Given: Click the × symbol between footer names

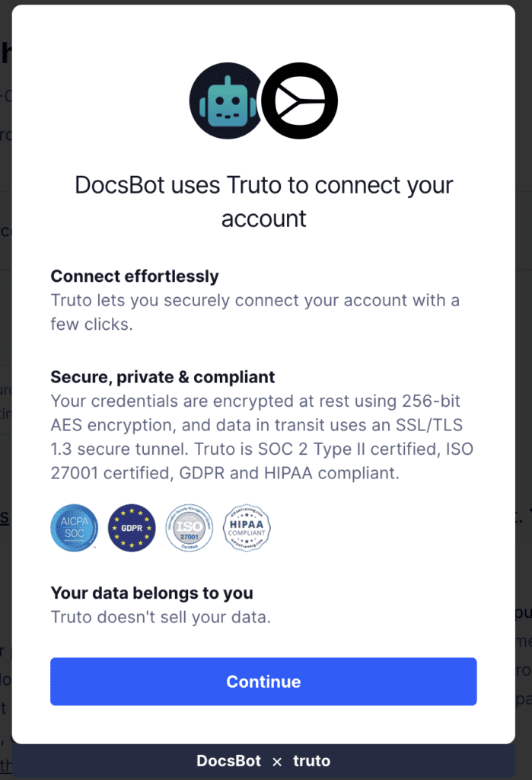Looking at the screenshot, I should (277, 761).
